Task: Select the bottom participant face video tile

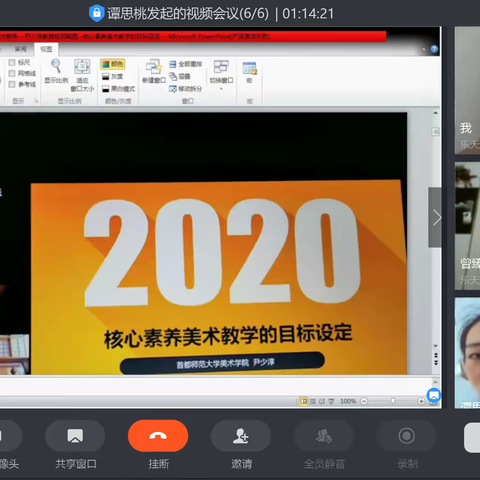Action: 467,353
